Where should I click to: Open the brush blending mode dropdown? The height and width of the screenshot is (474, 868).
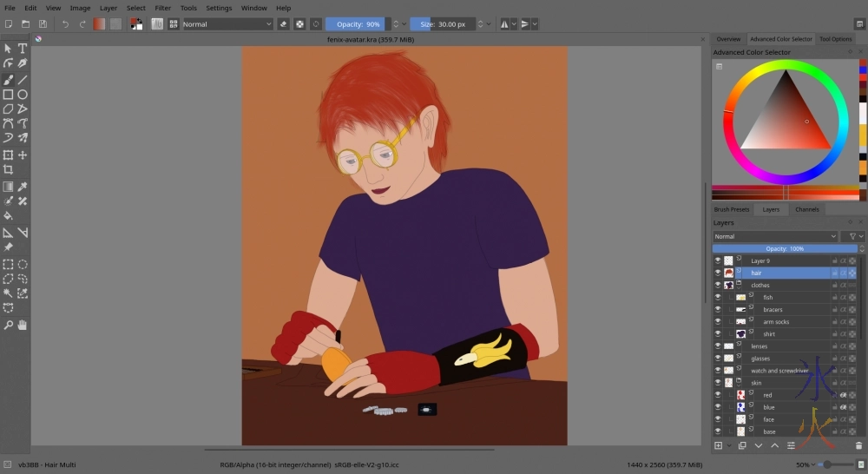point(227,24)
